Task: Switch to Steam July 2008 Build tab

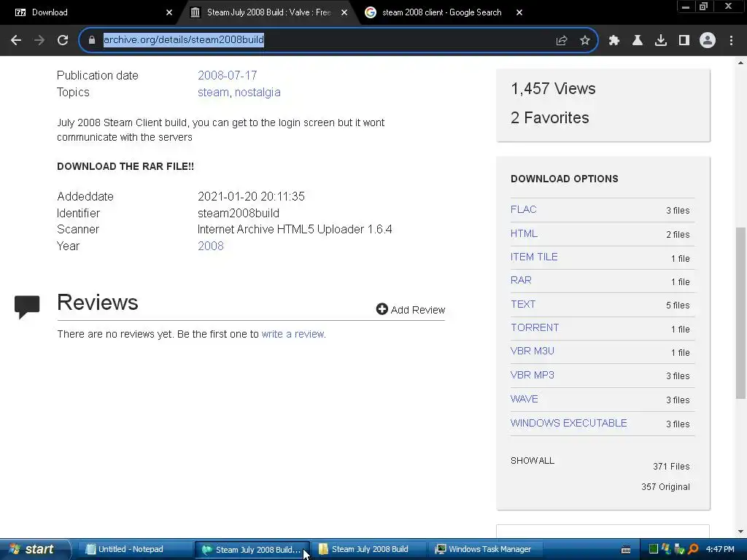Action: pos(268,12)
